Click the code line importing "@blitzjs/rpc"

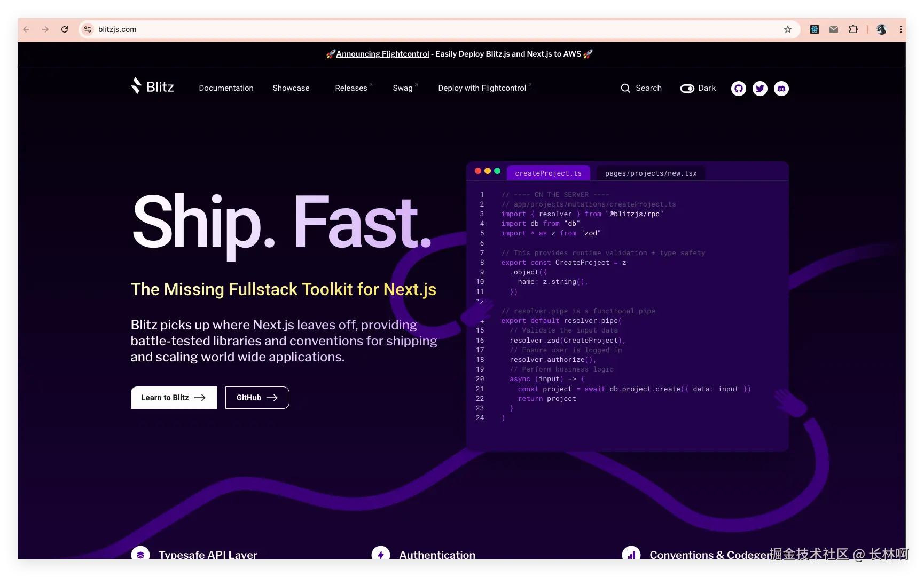pyautogui.click(x=582, y=214)
